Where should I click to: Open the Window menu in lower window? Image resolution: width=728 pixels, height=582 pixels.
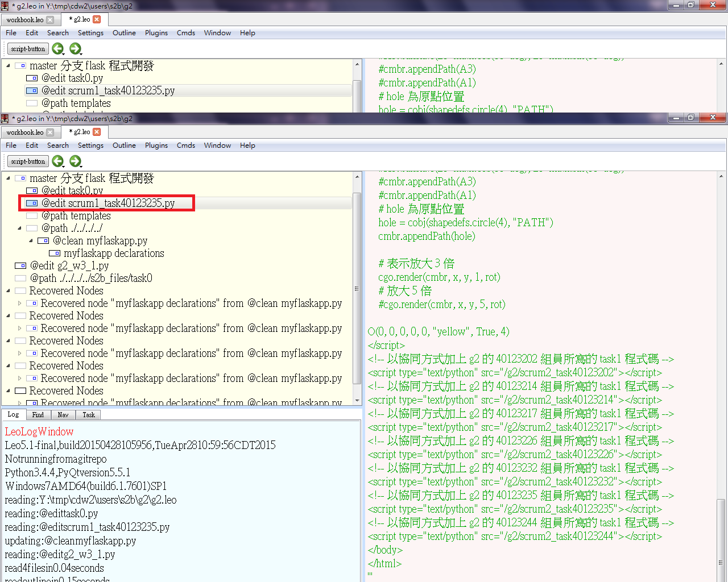(x=217, y=145)
